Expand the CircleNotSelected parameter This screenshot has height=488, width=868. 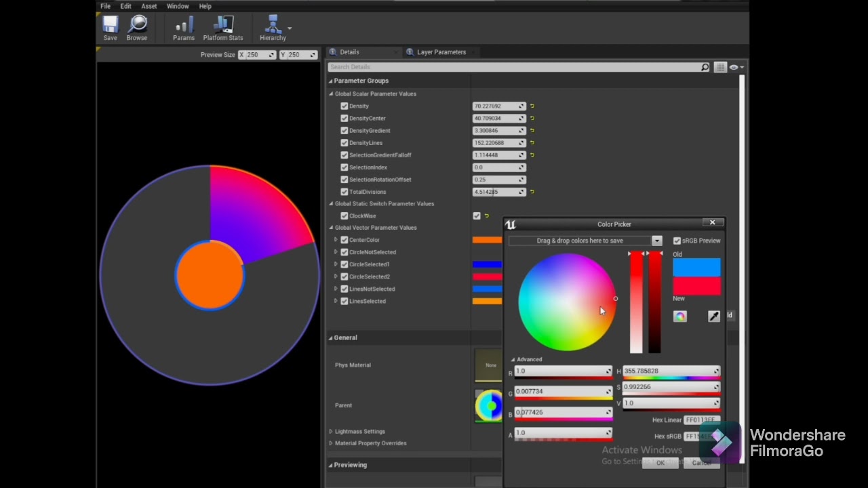[336, 252]
